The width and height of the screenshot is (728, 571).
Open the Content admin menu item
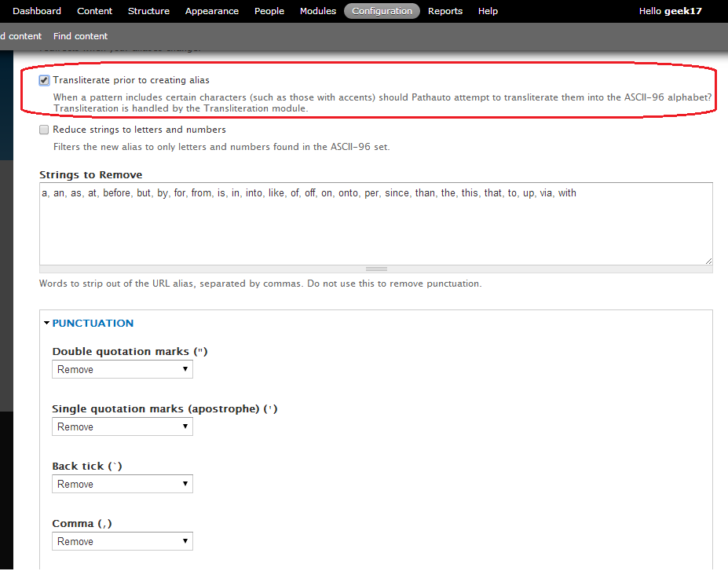point(95,11)
